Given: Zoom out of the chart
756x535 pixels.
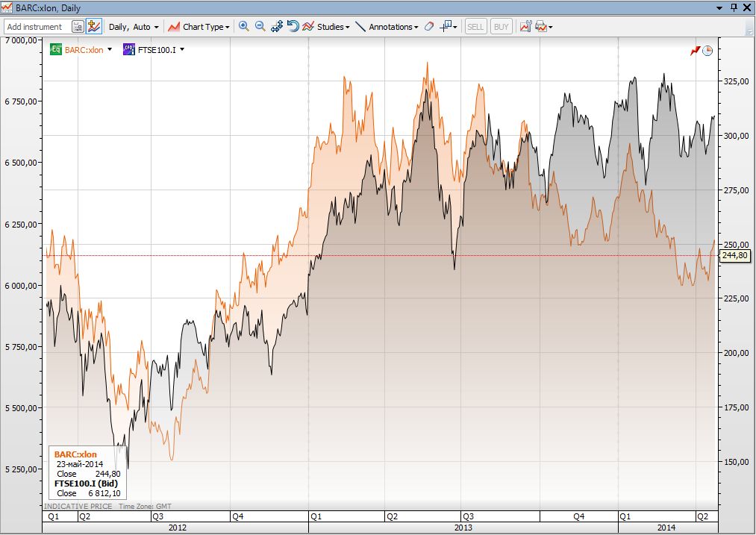Looking at the screenshot, I should tap(260, 27).
